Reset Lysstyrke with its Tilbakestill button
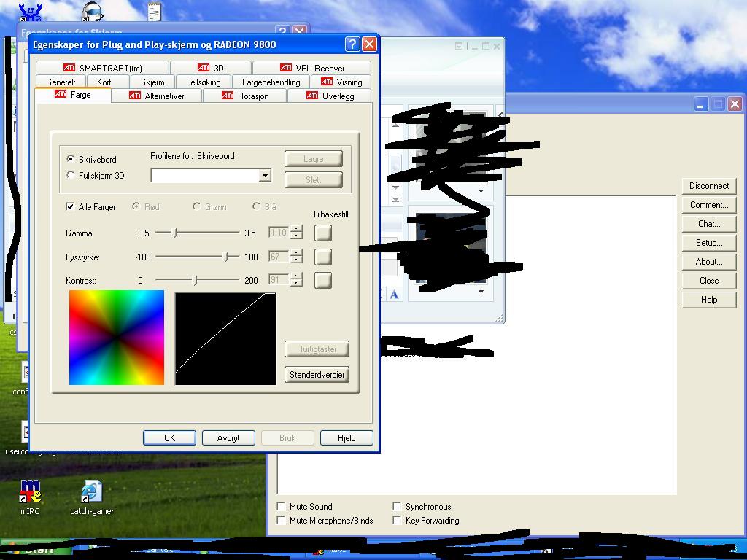 [323, 257]
